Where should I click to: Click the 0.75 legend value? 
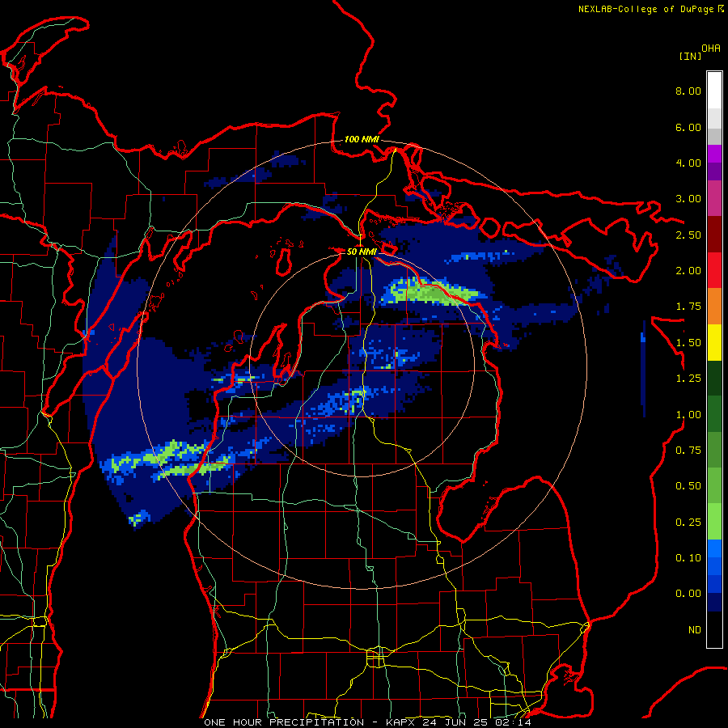click(688, 451)
